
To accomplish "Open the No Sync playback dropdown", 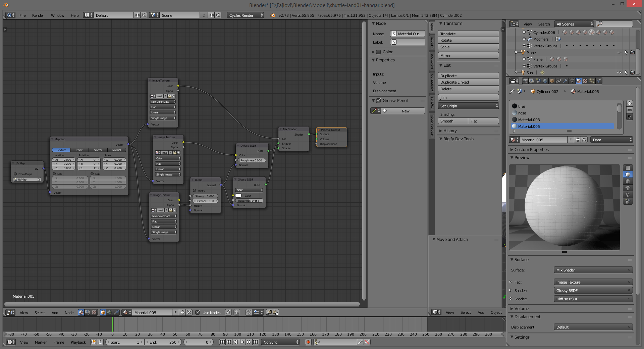I will click(x=280, y=342).
